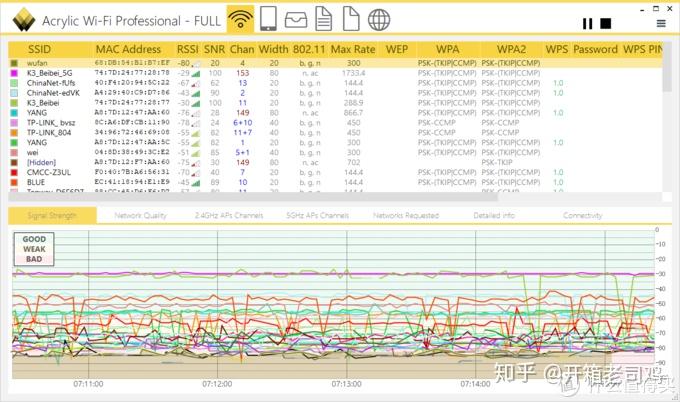
Task: Click MAC address 74:7D:24:77:28:77
Action: pyautogui.click(x=132, y=103)
